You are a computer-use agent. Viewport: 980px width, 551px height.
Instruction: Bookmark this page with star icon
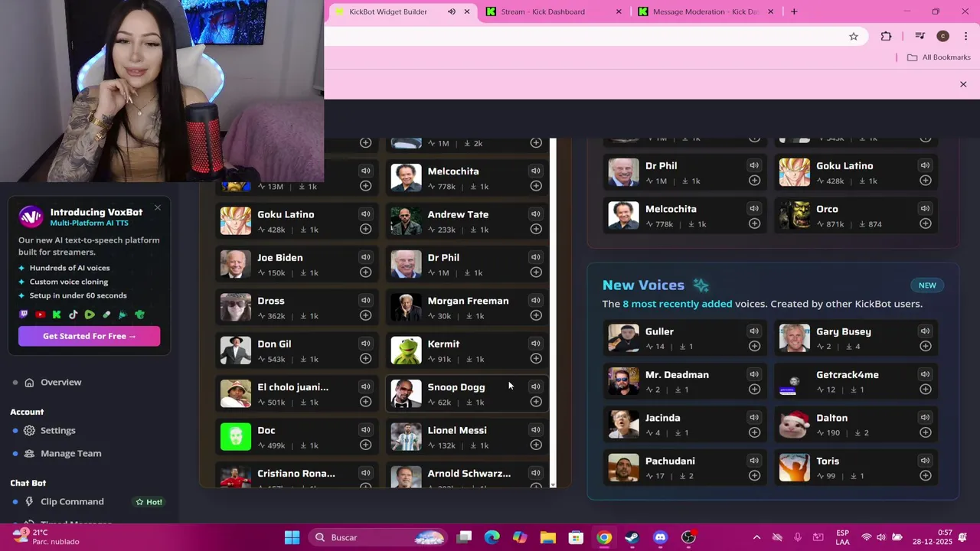pyautogui.click(x=854, y=36)
